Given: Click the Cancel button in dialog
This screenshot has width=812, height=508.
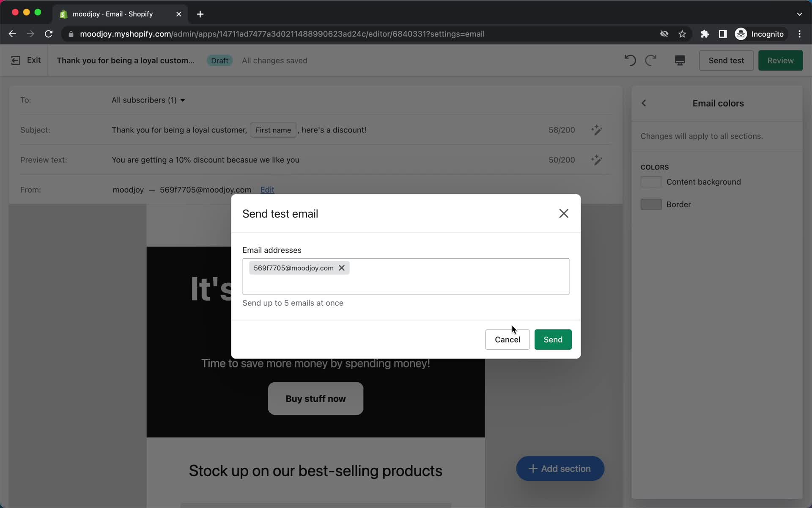Looking at the screenshot, I should point(507,340).
